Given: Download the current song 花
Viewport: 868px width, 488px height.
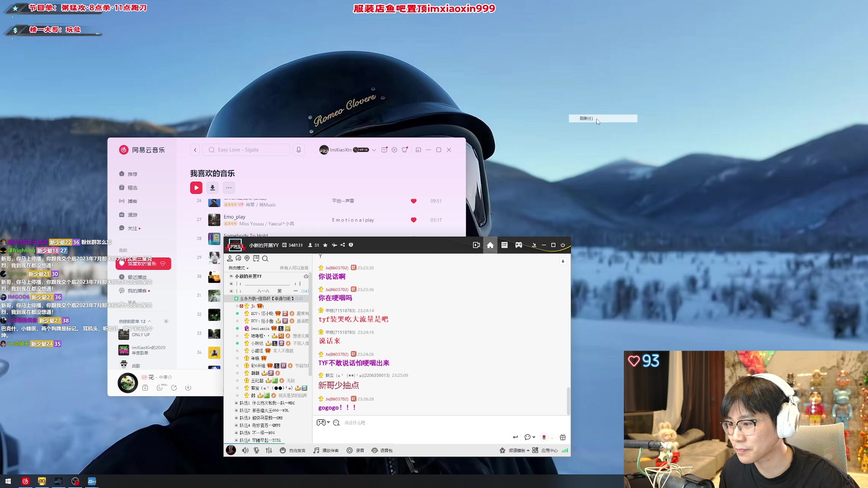Looking at the screenshot, I should click(x=188, y=388).
